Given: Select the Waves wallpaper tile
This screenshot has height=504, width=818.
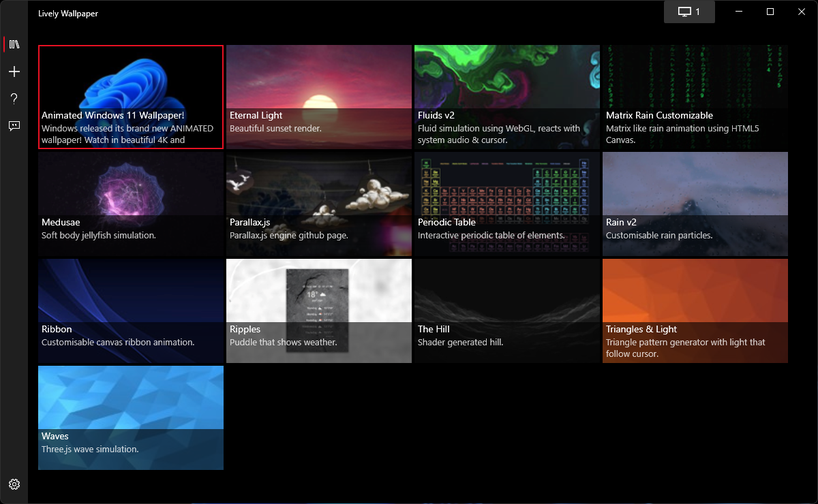Looking at the screenshot, I should tap(131, 418).
